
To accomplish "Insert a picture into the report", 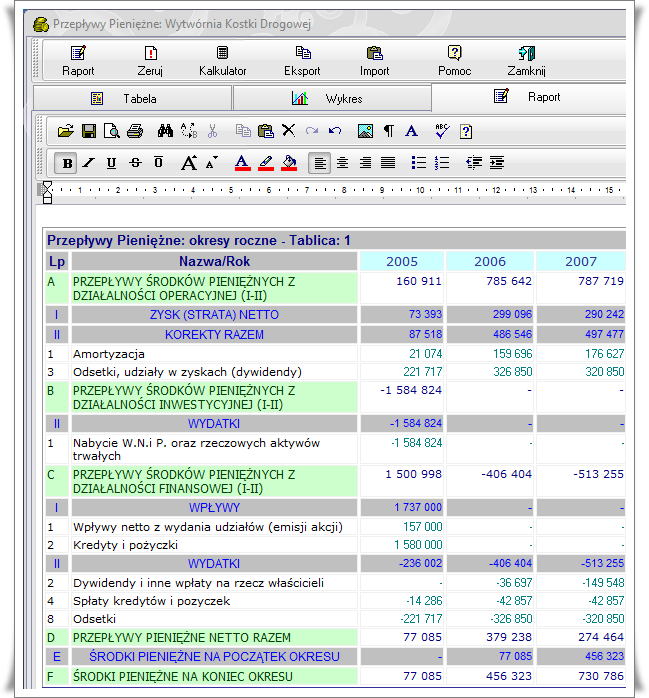I will [x=365, y=131].
